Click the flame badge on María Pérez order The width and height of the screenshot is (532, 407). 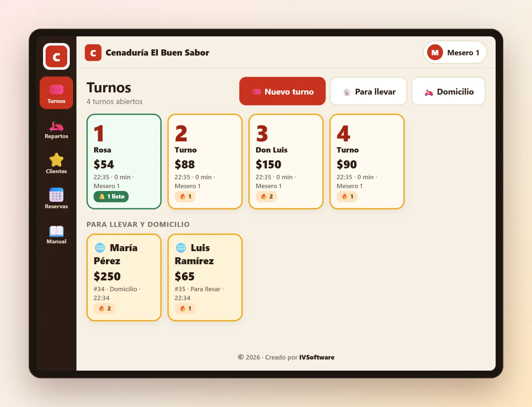coord(104,309)
